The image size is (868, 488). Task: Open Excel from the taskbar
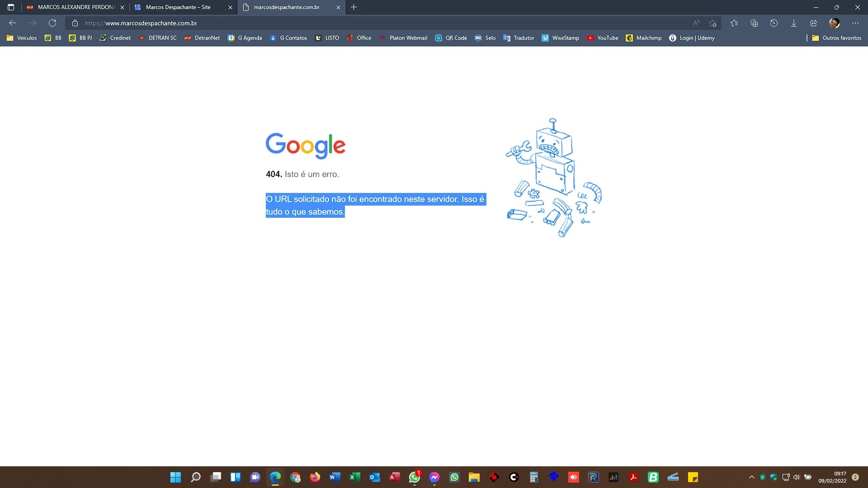(355, 477)
